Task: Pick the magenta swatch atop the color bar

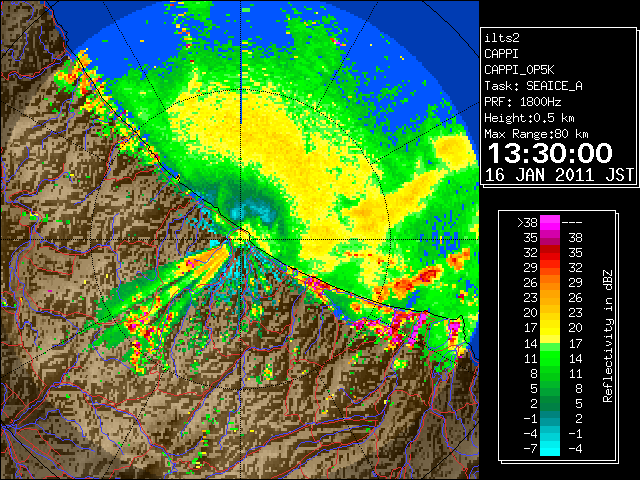Action: (550, 223)
